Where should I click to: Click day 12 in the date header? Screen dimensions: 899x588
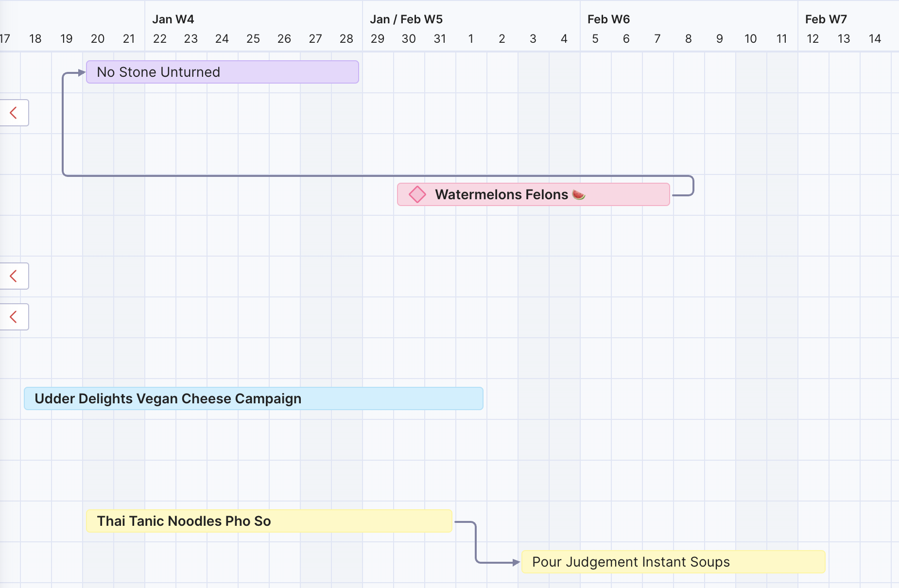click(813, 39)
